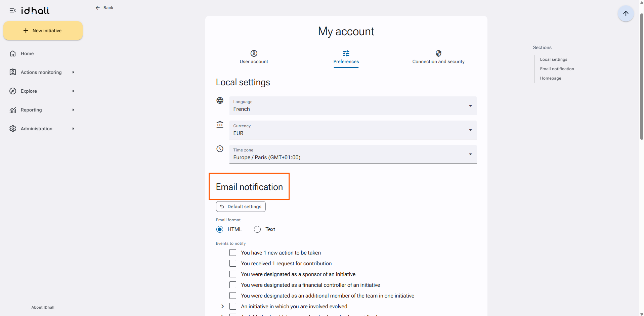Open the Time zone dropdown
This screenshot has width=644, height=316.
(x=353, y=154)
